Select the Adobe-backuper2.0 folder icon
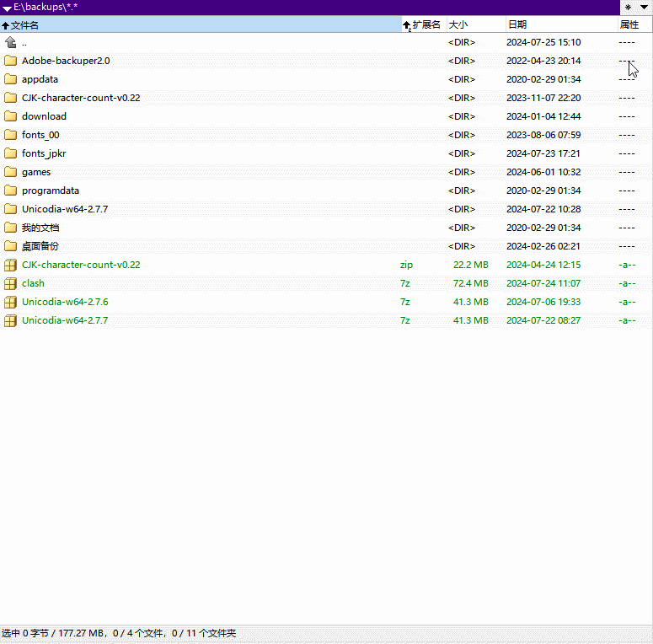653x644 pixels. pos(10,61)
